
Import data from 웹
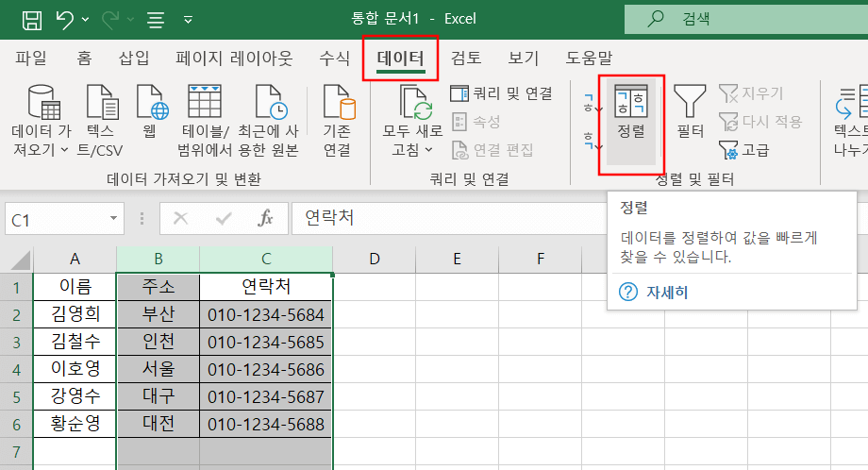click(x=150, y=111)
